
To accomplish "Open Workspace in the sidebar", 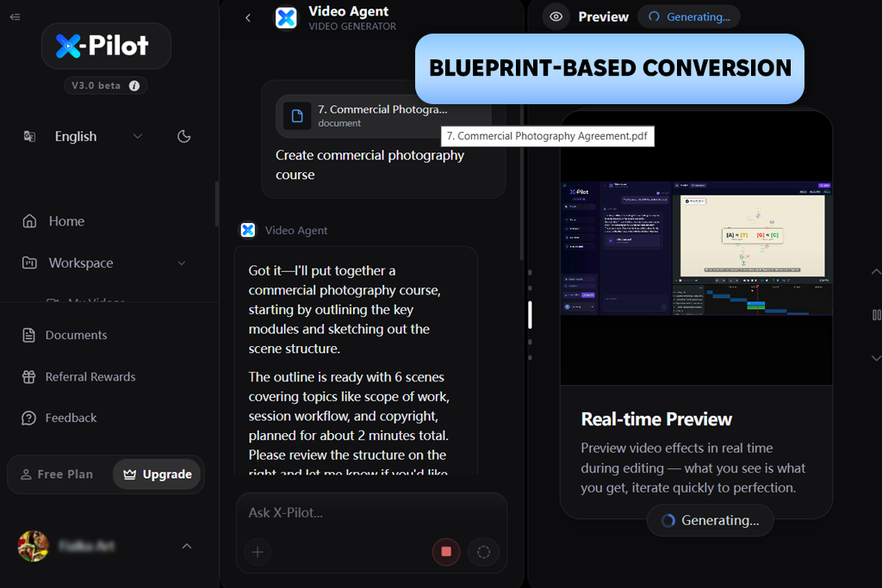I will tap(80, 263).
